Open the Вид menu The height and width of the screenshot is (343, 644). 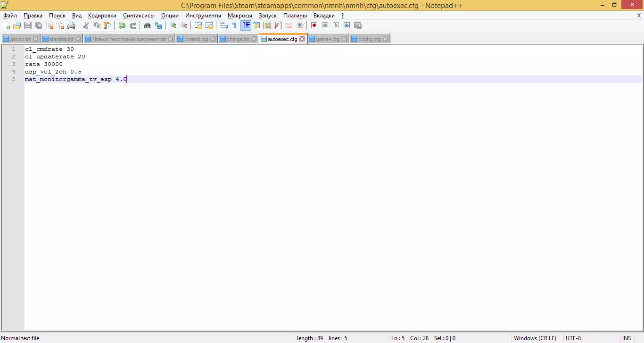pyautogui.click(x=77, y=16)
